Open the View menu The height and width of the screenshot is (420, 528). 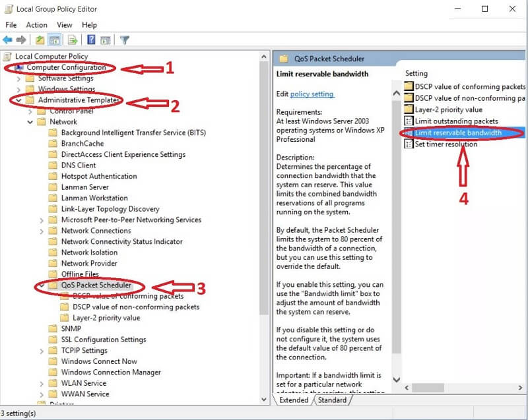point(65,25)
